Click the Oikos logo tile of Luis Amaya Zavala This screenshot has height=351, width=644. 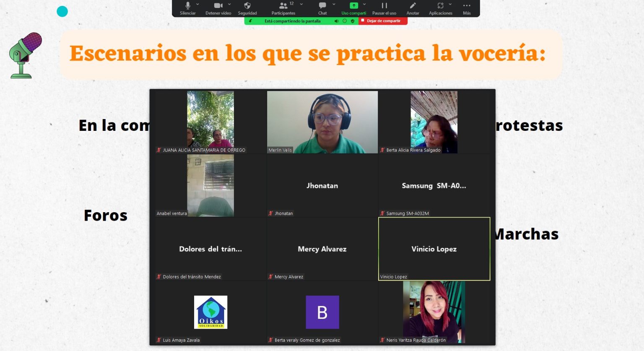(210, 312)
